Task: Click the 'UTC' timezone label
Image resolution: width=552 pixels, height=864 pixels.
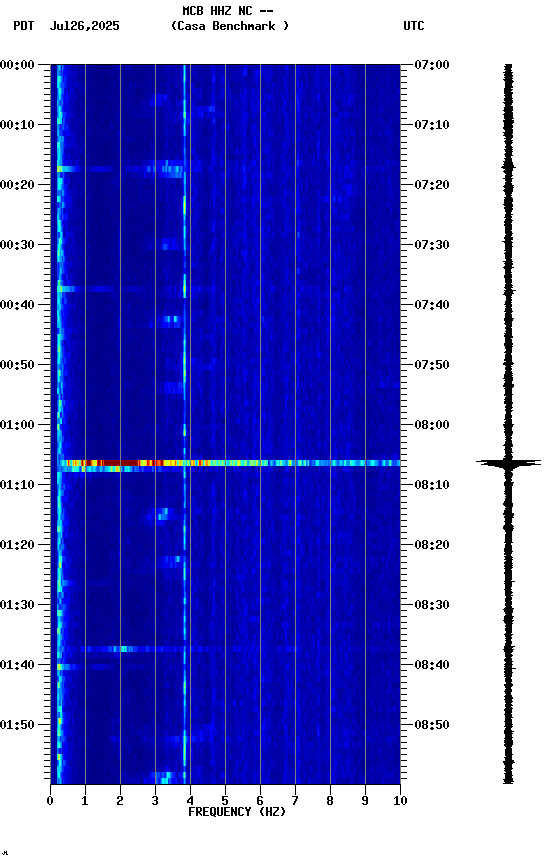Action: (x=414, y=26)
